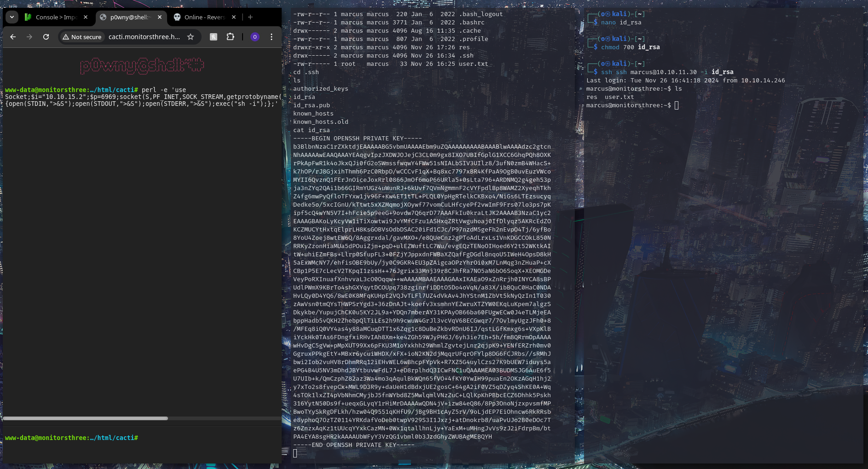Open the Extensions puzzle menu

point(231,37)
